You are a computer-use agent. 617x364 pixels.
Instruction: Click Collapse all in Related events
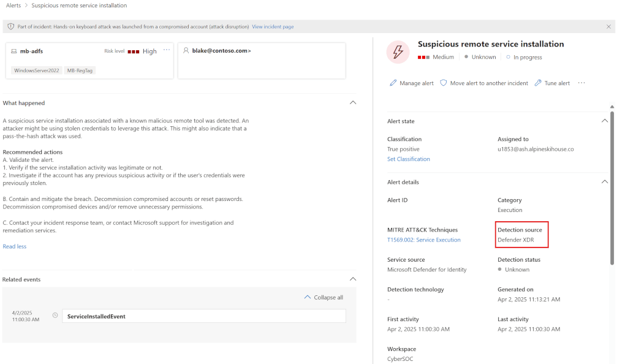[x=324, y=298]
